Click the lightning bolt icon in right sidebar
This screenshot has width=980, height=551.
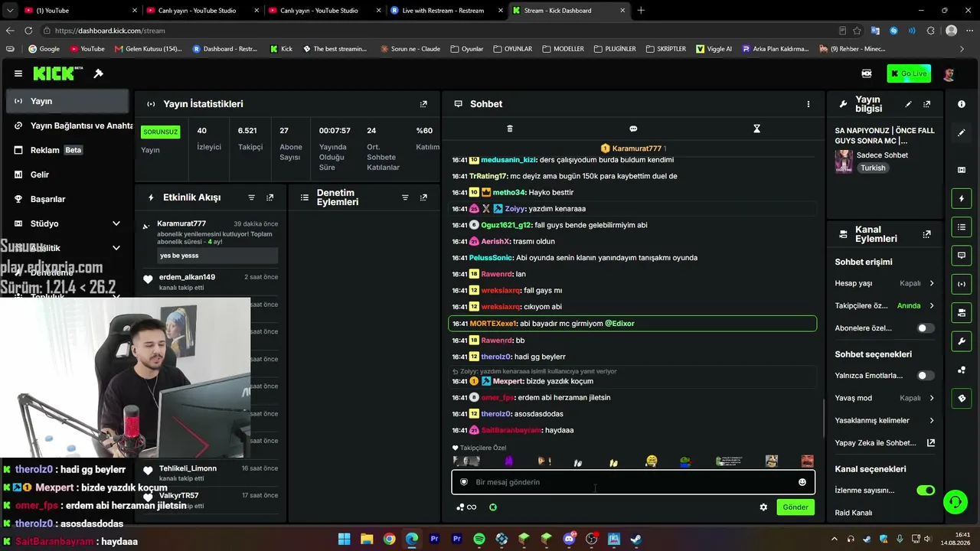pos(962,199)
